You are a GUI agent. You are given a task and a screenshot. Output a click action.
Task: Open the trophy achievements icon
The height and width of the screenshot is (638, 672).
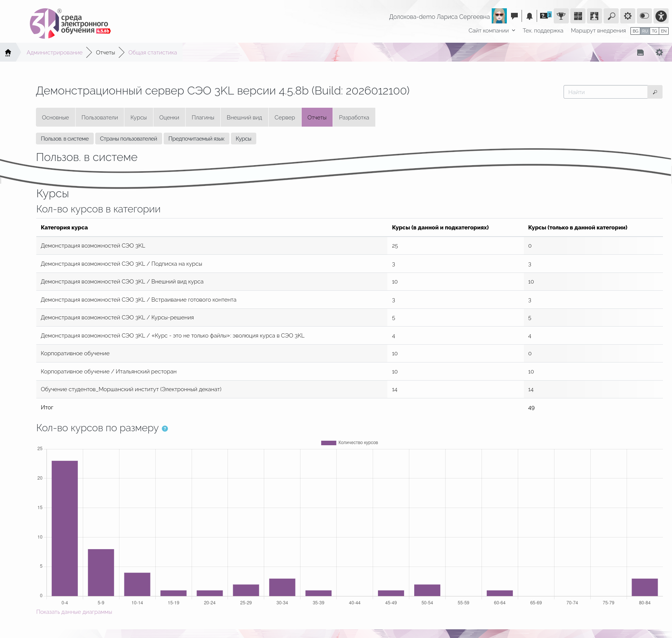point(561,16)
